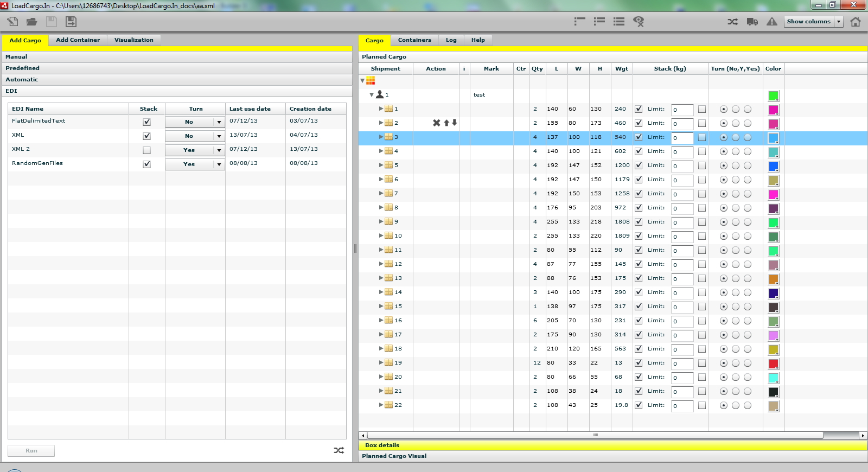Open the Containers tab
This screenshot has width=868, height=472.
(x=414, y=40)
